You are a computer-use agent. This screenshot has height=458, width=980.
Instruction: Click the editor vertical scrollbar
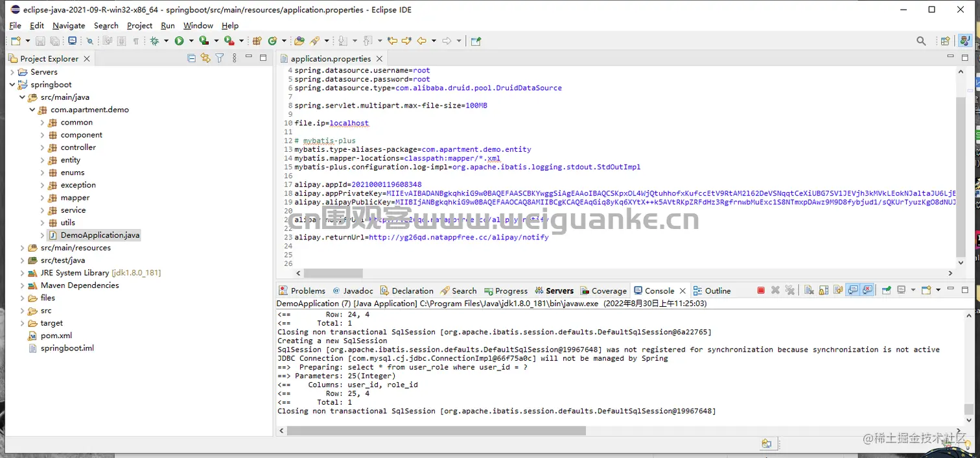coord(961,177)
